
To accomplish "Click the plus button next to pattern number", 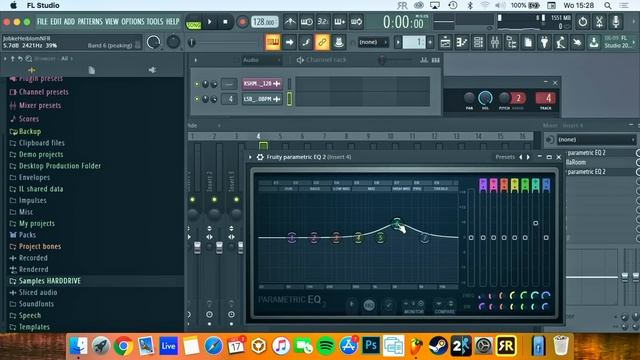I will [430, 42].
